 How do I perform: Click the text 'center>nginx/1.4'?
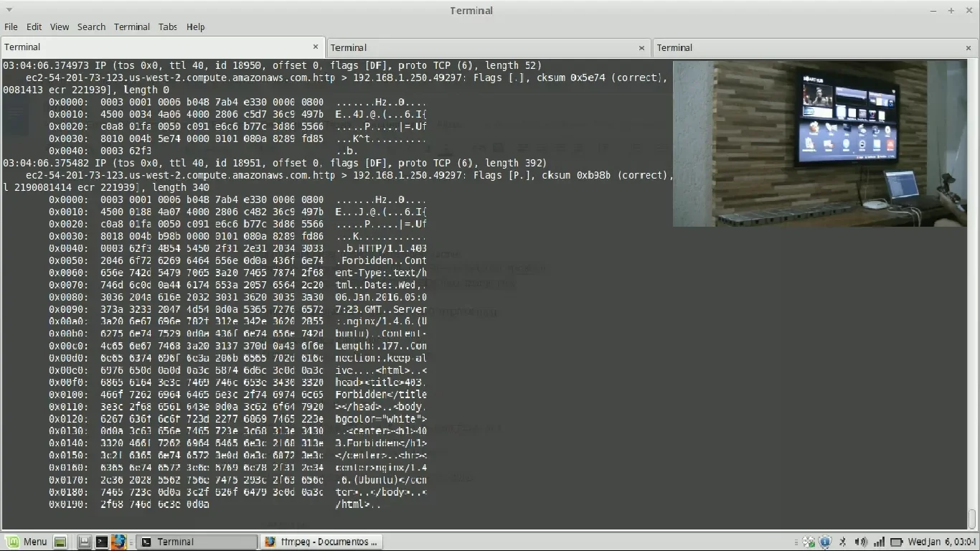[x=381, y=468]
